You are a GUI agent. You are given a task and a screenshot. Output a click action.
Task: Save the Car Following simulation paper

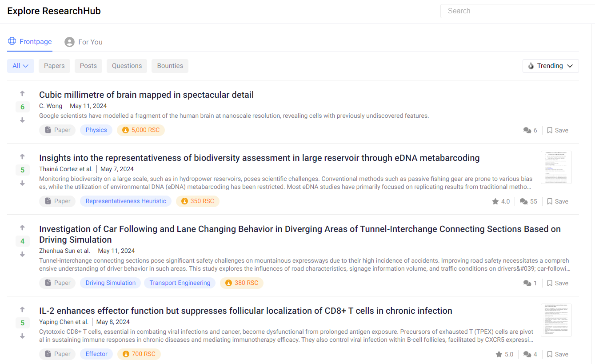[558, 283]
